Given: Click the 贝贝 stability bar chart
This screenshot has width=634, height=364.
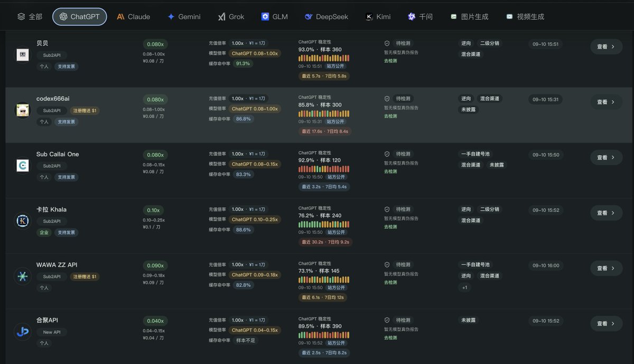Looking at the screenshot, I should pos(324,58).
